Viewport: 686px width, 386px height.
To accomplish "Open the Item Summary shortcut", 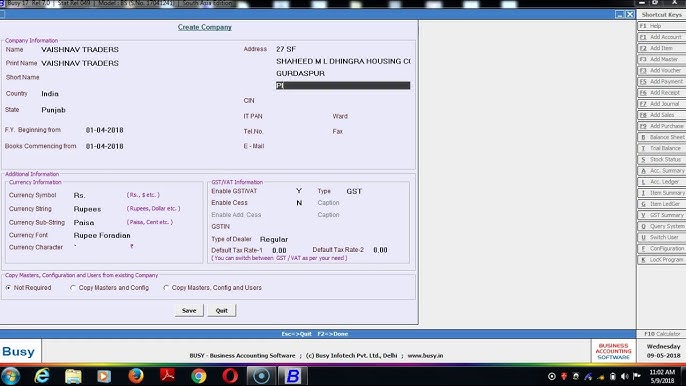I will 662,193.
